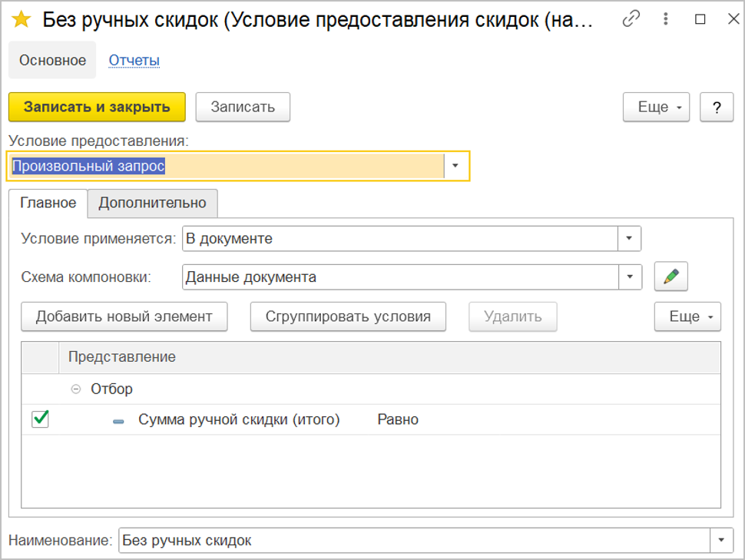Open Схема компоновки dropdown arrow

(x=629, y=277)
